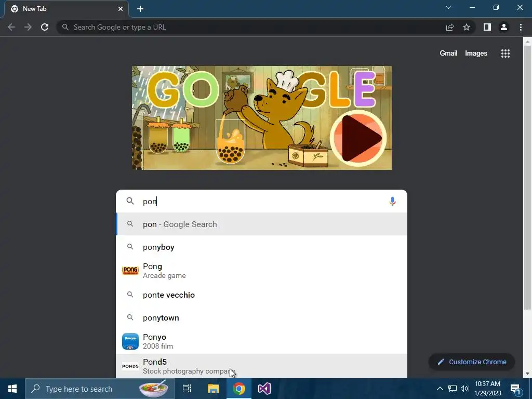Open Chrome side panel icon
The height and width of the screenshot is (399, 532).
tap(487, 27)
